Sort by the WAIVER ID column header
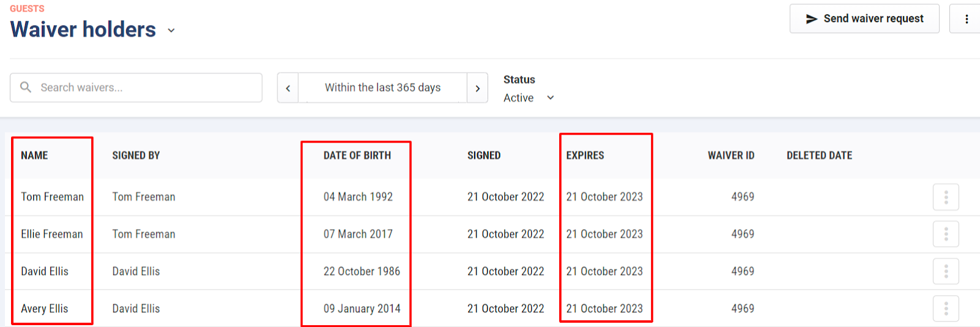This screenshot has height=327, width=980. click(731, 156)
